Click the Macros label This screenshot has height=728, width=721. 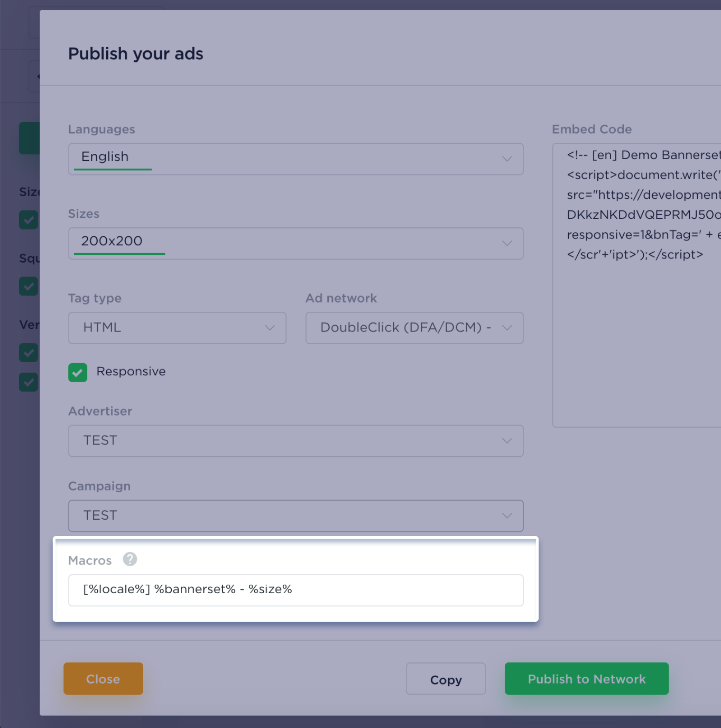click(90, 560)
